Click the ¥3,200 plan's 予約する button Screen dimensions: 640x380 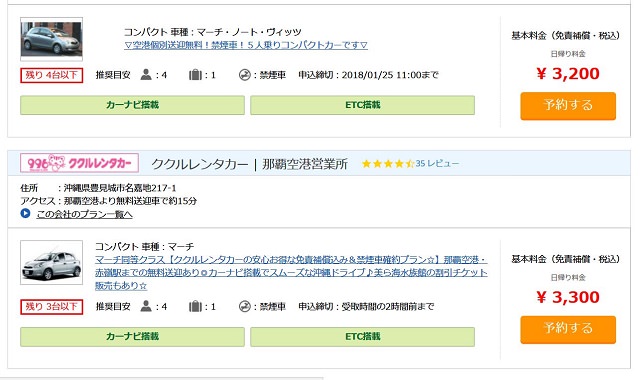568,106
